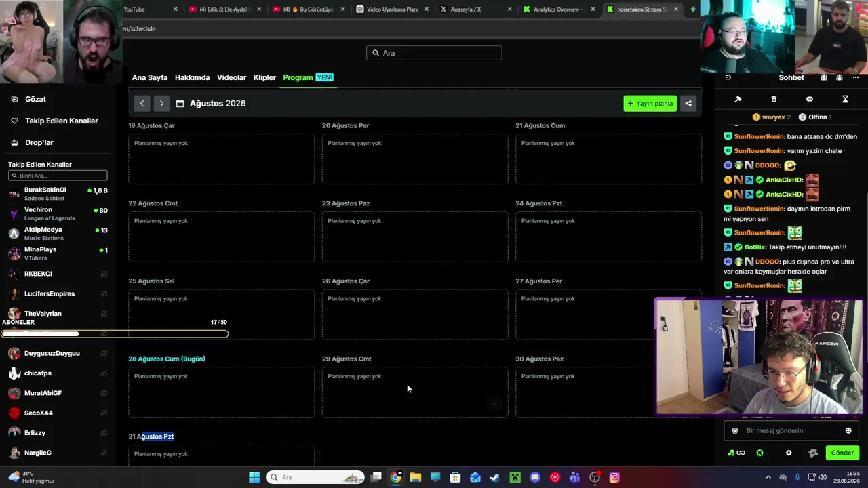Open the Ana Sayfa channel tab
The width and height of the screenshot is (868, 488).
(150, 77)
